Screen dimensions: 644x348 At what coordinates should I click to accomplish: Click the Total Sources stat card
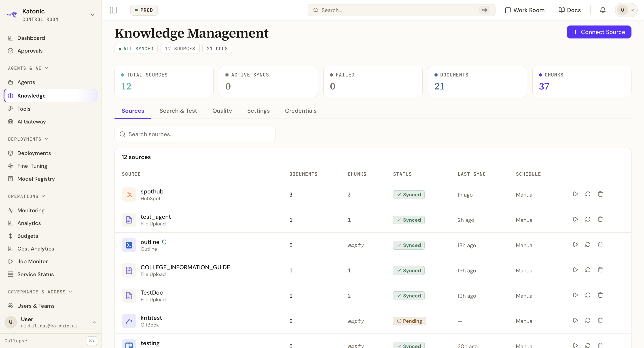pos(164,81)
